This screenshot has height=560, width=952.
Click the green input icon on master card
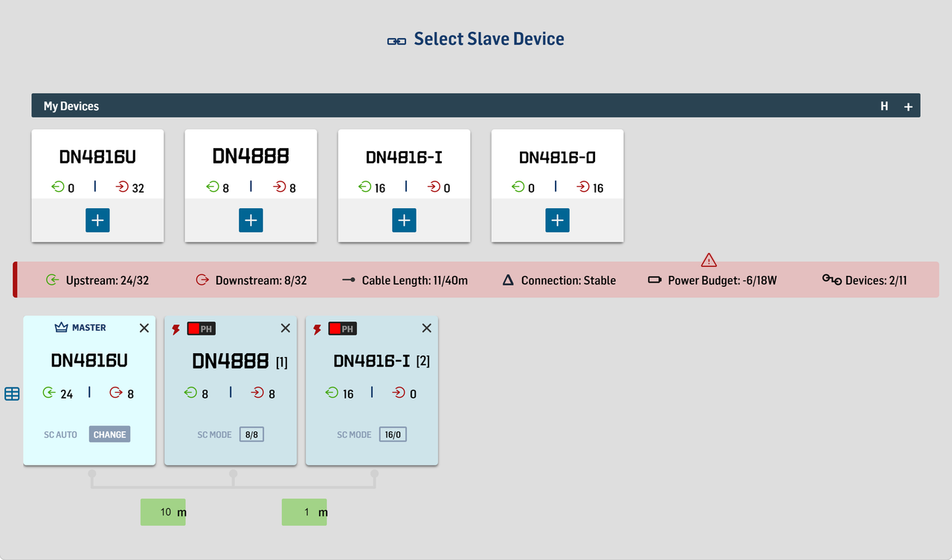coord(49,392)
